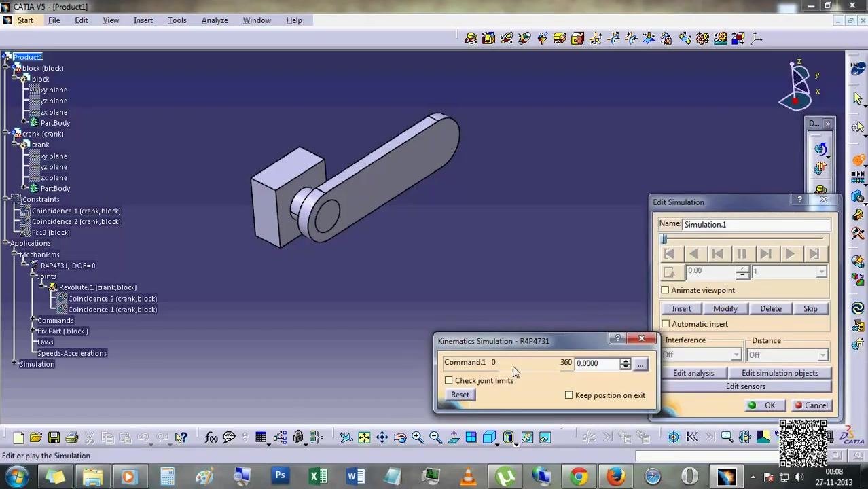This screenshot has width=868, height=489.
Task: Click the What's This help cursor icon
Action: click(x=181, y=437)
